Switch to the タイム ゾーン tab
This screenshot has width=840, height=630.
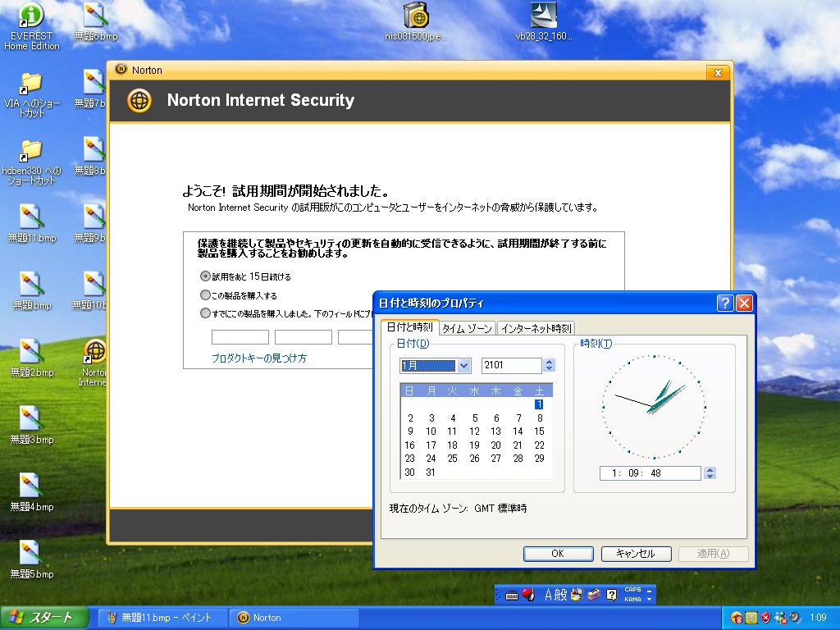[467, 328]
